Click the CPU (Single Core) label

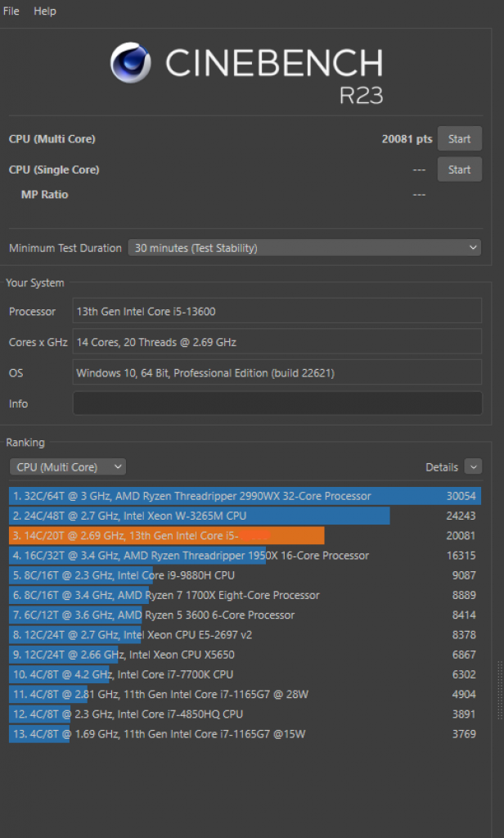pos(54,170)
